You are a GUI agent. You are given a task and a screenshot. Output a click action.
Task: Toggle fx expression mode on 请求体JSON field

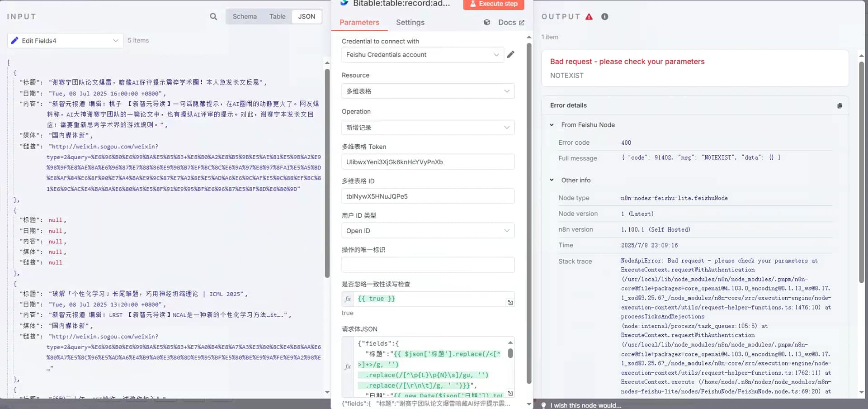(x=347, y=366)
